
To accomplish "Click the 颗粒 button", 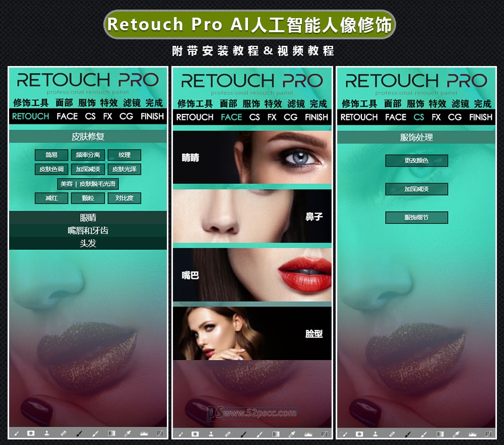I will (x=88, y=198).
